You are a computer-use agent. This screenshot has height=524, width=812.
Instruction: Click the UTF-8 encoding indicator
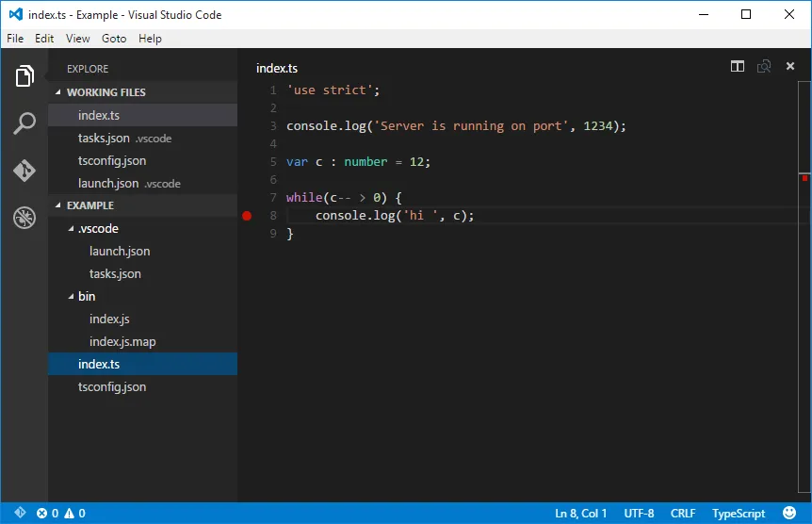point(638,513)
